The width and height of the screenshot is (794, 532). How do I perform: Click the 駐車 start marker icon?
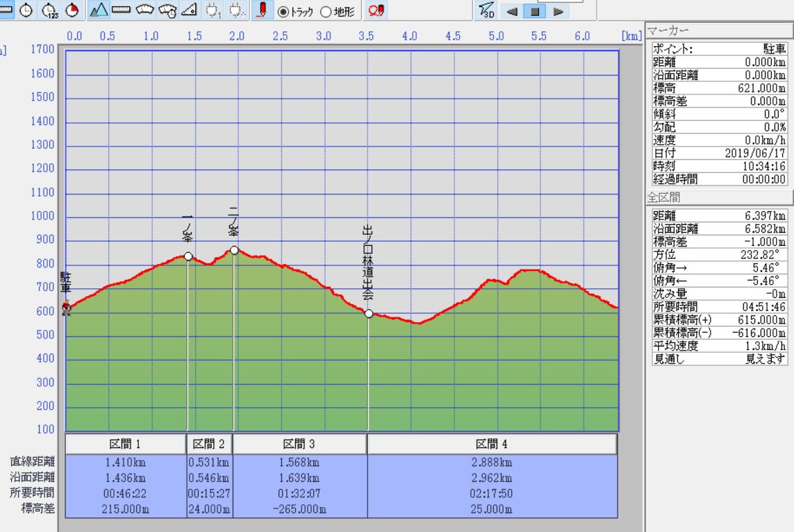point(66,307)
